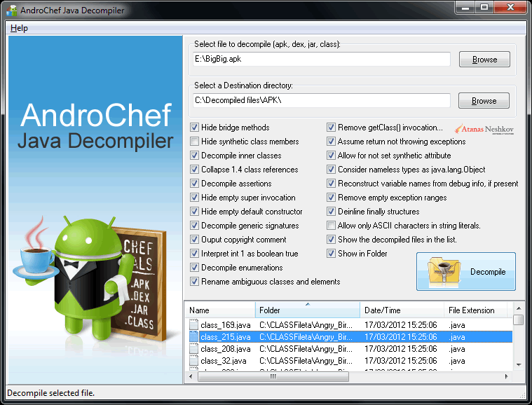Click the horizontal scrollbar thumb
The height and width of the screenshot is (405, 532).
click(273, 376)
